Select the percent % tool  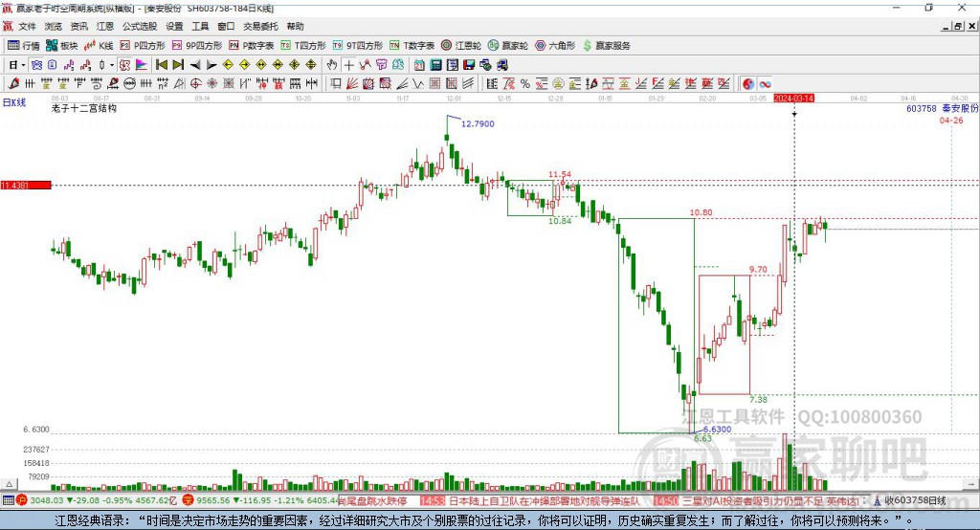pyautogui.click(x=525, y=84)
